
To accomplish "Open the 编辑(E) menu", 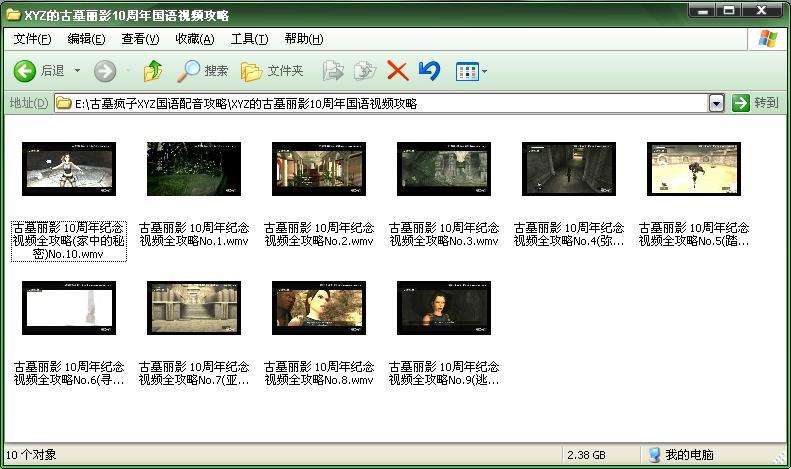I will pyautogui.click(x=86, y=39).
